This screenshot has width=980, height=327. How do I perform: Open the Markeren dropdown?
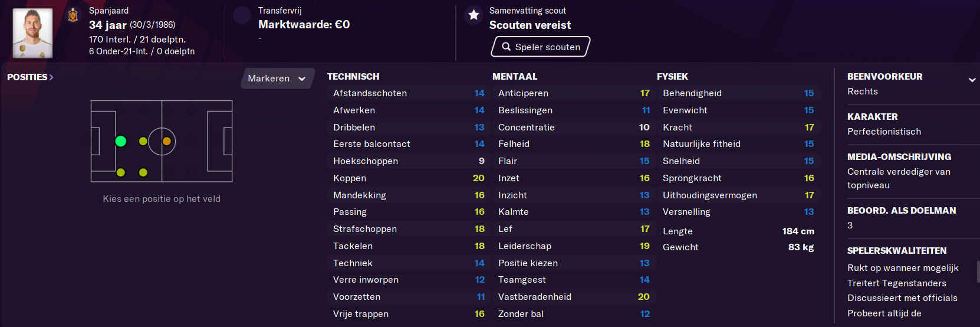(277, 79)
